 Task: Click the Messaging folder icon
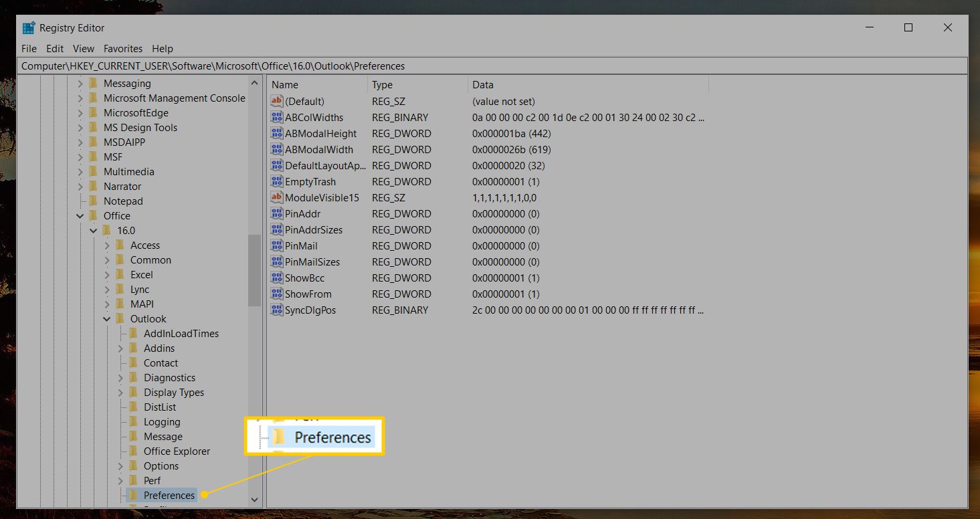[93, 83]
